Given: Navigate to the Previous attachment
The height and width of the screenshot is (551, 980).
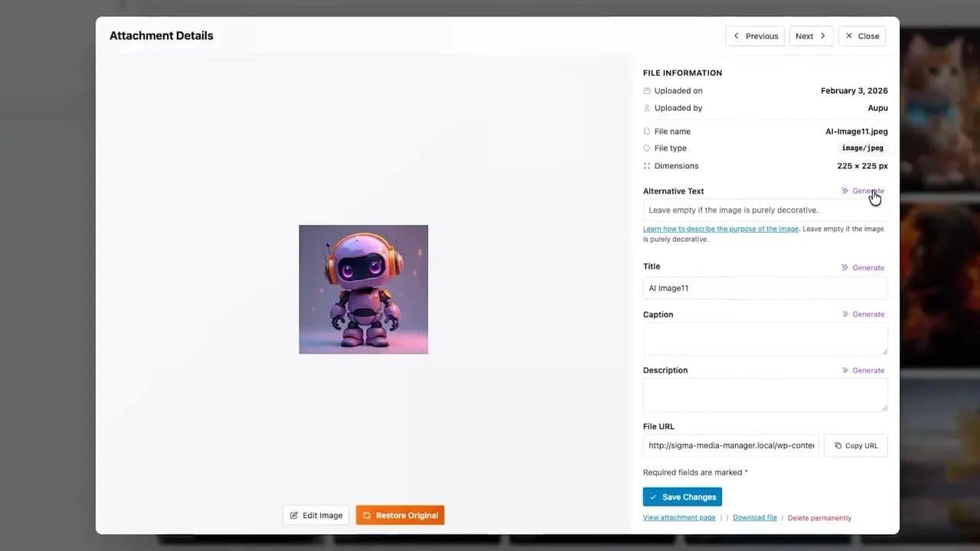Looking at the screenshot, I should [x=755, y=36].
